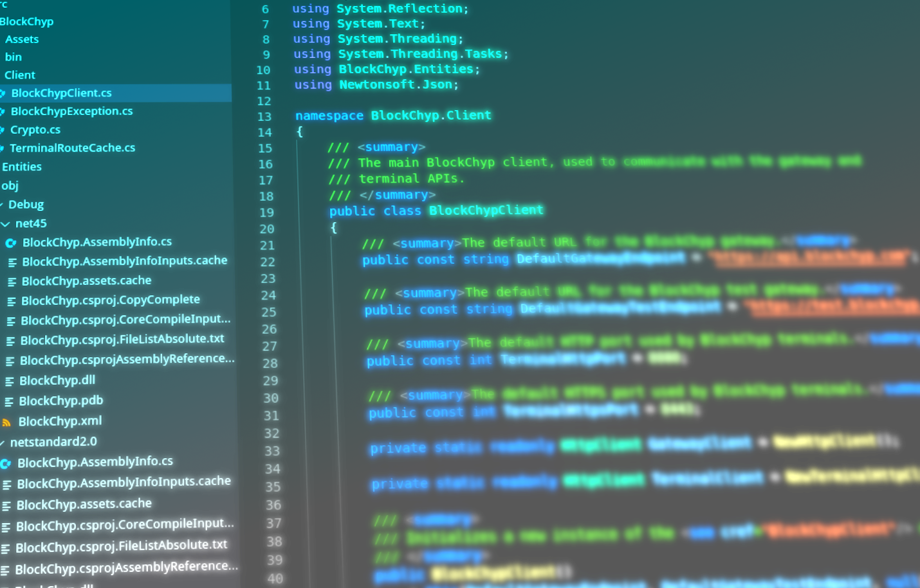The width and height of the screenshot is (920, 588).
Task: Open the bin folder
Action: [14, 57]
